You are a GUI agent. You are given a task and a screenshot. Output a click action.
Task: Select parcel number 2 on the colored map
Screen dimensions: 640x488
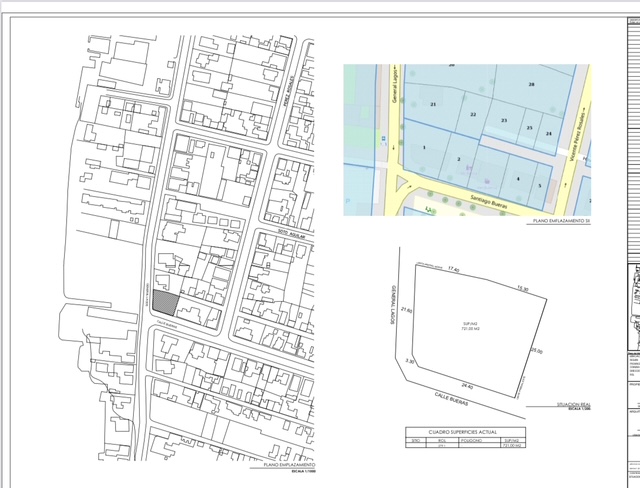(458, 160)
